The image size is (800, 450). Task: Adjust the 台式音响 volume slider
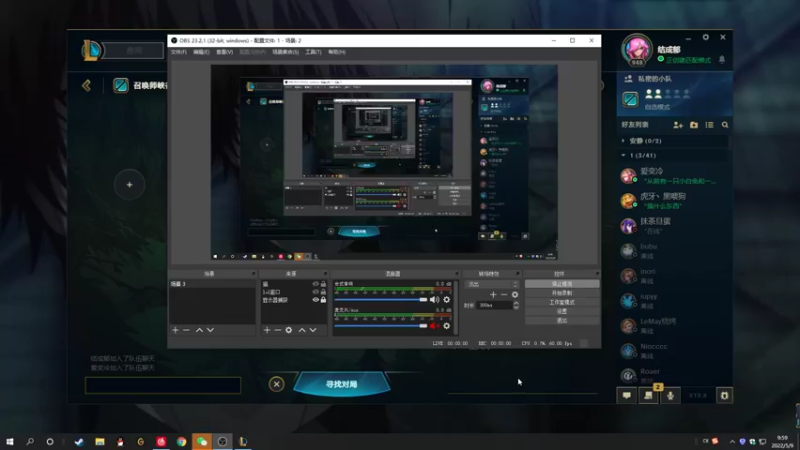tap(381, 299)
